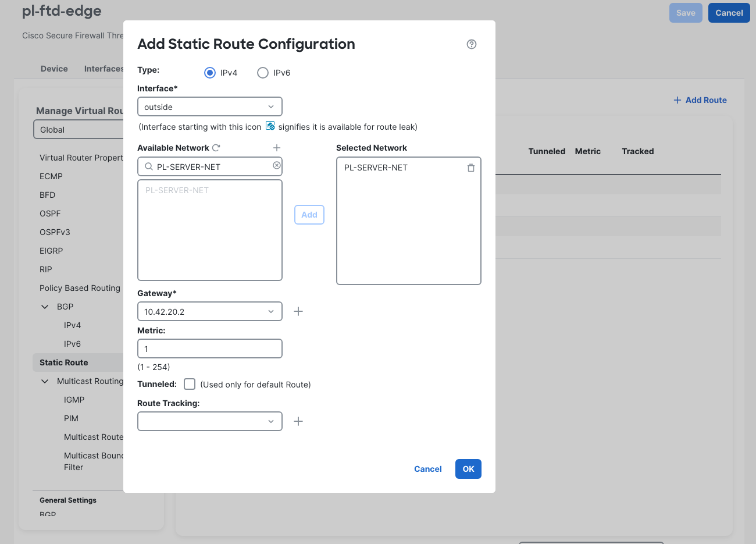The width and height of the screenshot is (756, 544).
Task: Delete PL-SERVER-NET from Selected Network
Action: point(471,168)
